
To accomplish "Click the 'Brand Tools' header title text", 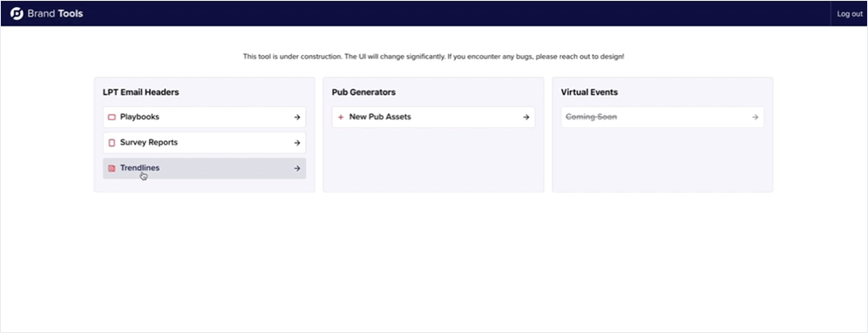I will point(55,14).
